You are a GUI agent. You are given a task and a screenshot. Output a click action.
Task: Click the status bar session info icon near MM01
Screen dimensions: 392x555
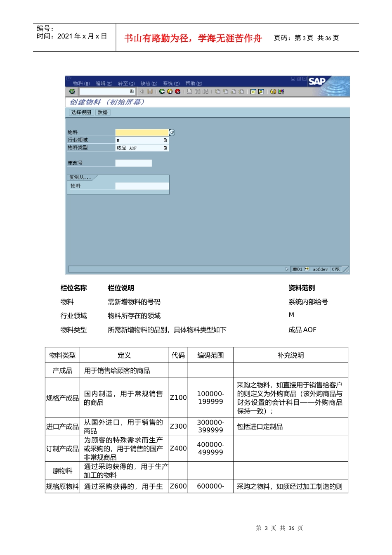click(x=307, y=269)
